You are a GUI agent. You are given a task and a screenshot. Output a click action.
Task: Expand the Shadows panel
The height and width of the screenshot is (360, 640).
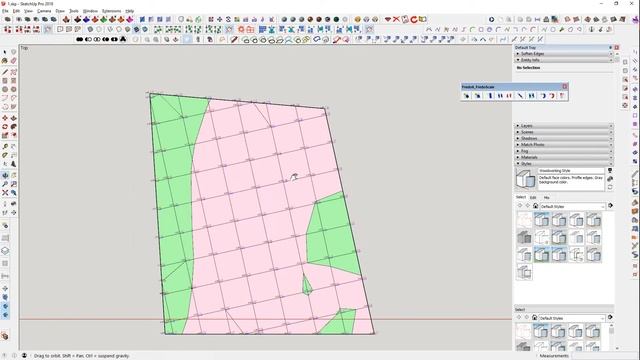click(564, 138)
